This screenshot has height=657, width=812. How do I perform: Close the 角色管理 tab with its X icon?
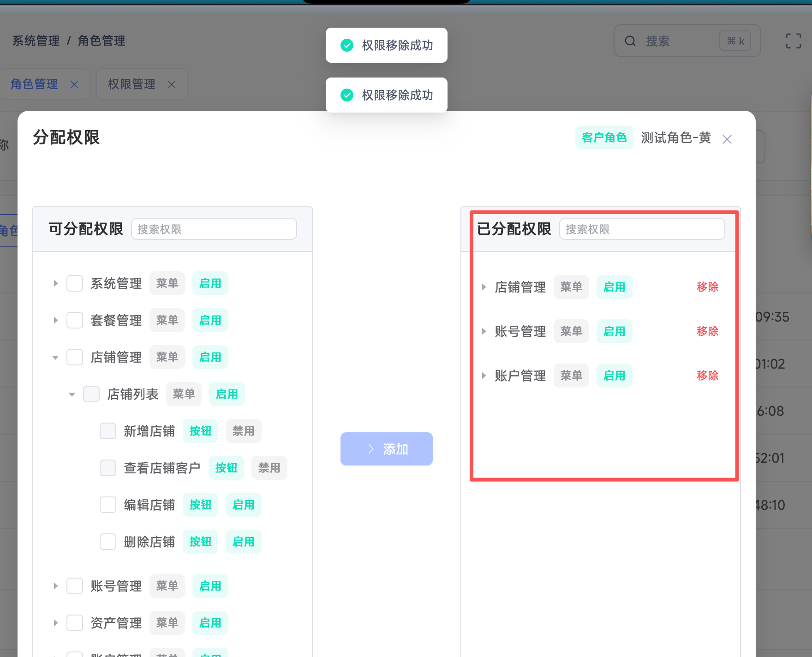74,84
